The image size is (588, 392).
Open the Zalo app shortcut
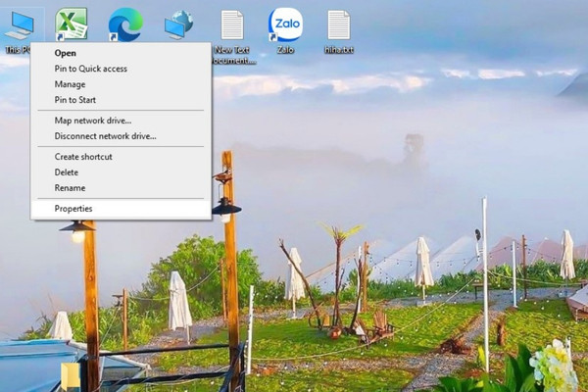click(x=286, y=24)
